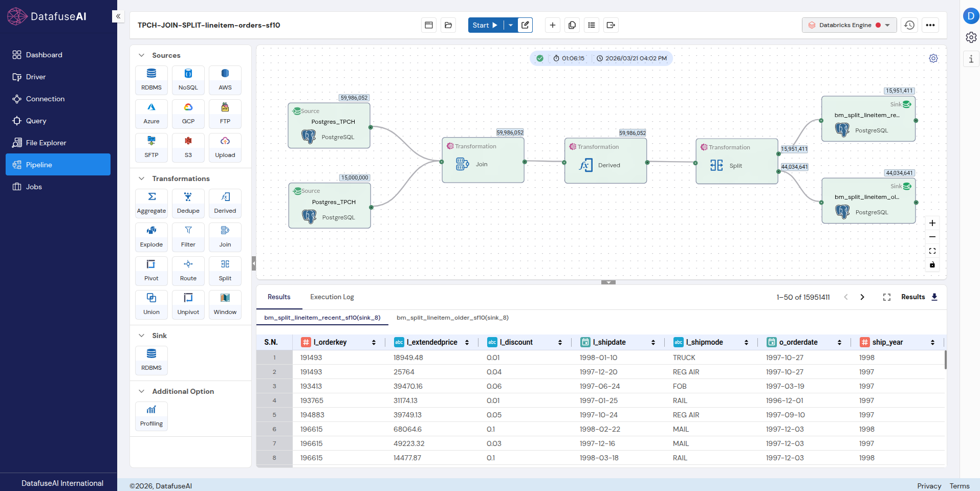
Task: Select the Split transformation in the palette
Action: point(225,271)
